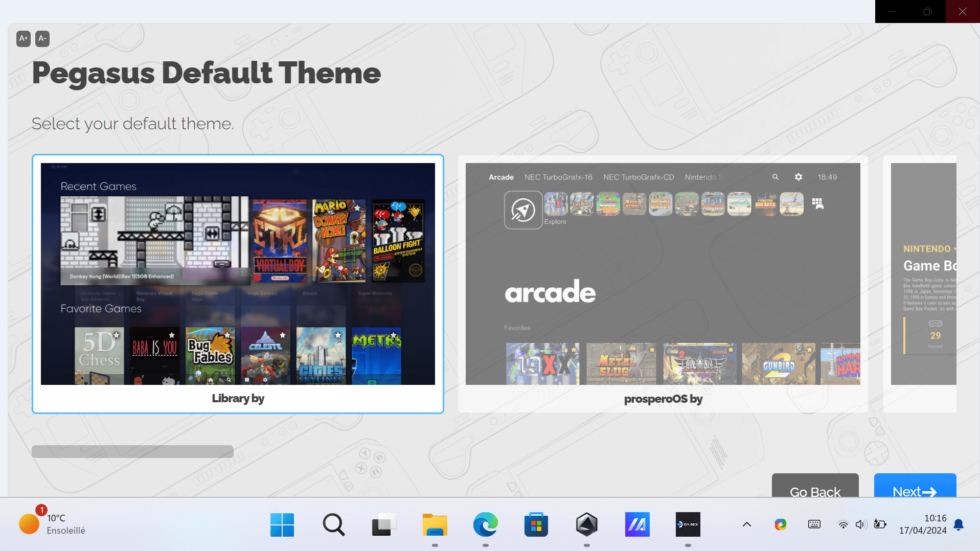Restore down the installer window
The width and height of the screenshot is (980, 551).
[x=927, y=11]
